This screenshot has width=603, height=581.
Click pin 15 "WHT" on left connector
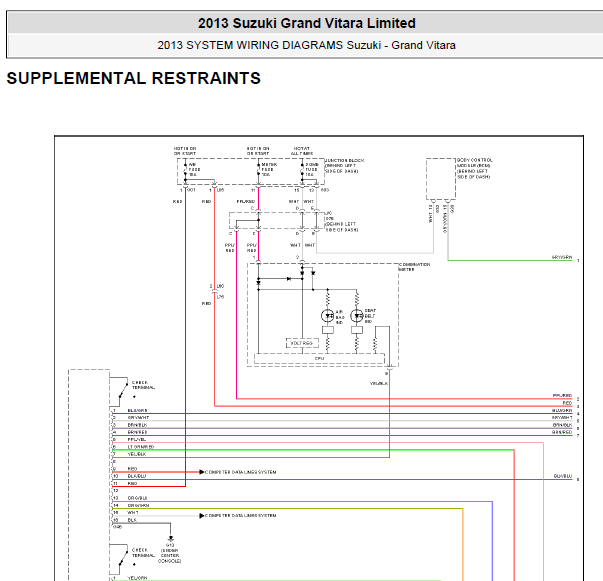(133, 513)
